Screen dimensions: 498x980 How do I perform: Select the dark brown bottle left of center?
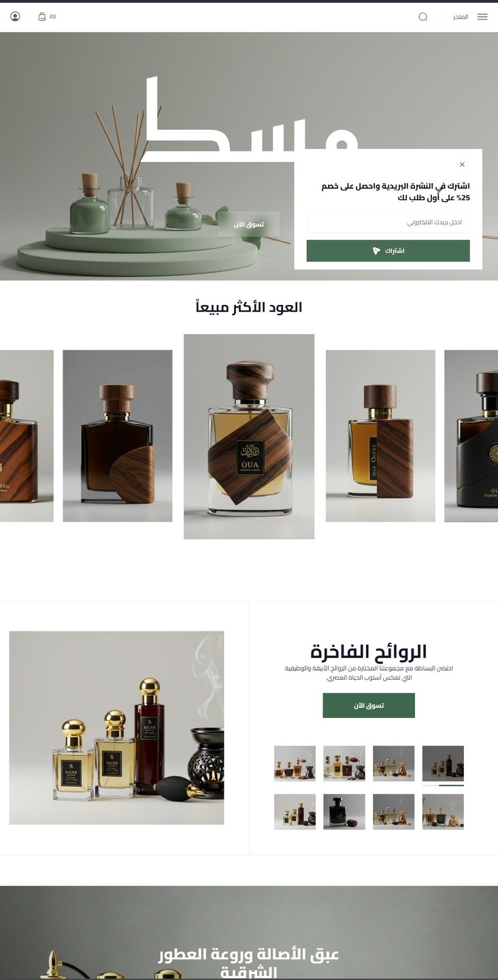tap(118, 436)
